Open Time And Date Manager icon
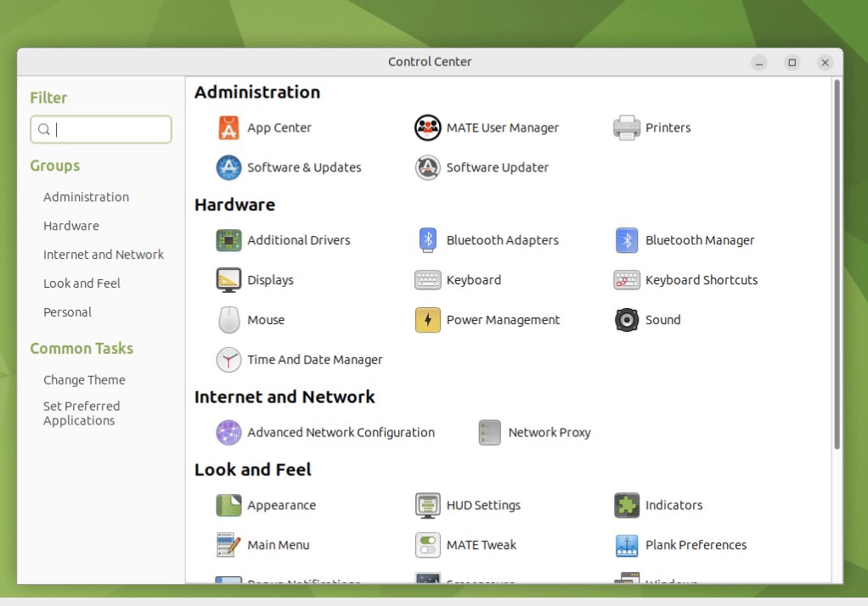 coord(228,360)
